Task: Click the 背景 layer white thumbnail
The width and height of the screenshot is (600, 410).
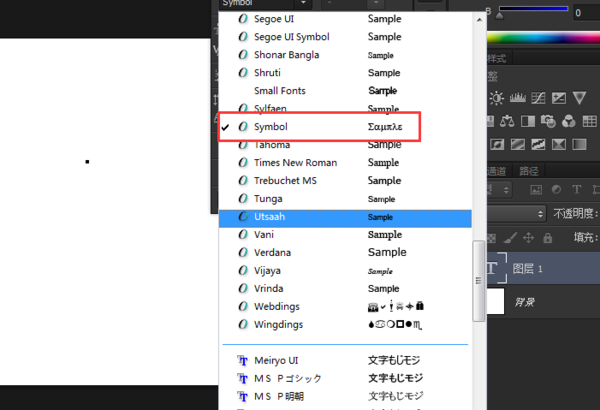Action: [496, 302]
